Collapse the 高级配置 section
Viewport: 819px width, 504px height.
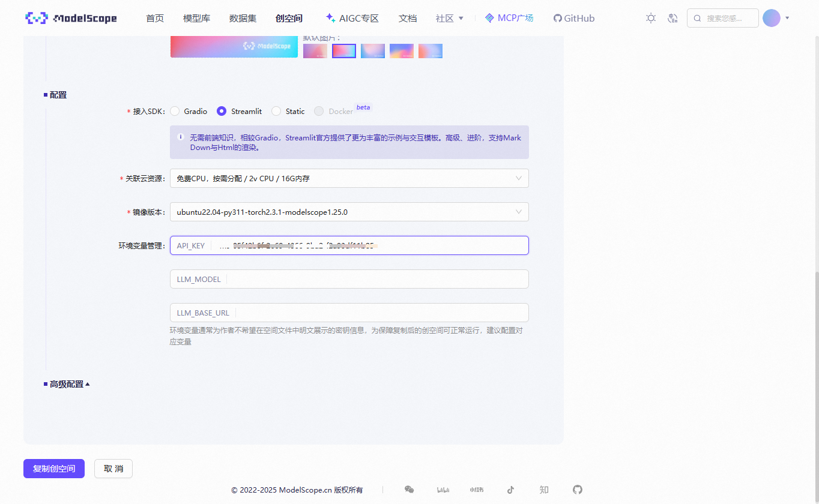(66, 383)
